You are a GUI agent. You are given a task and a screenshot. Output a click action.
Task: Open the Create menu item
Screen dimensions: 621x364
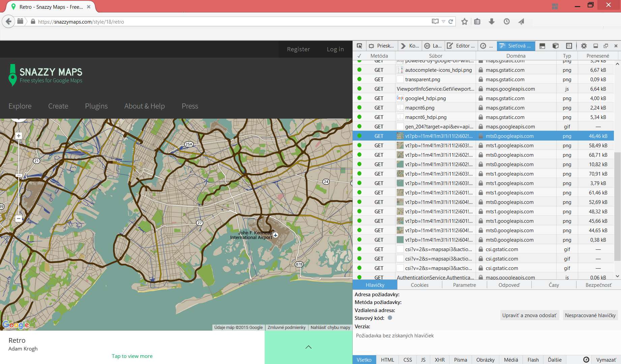click(x=58, y=106)
